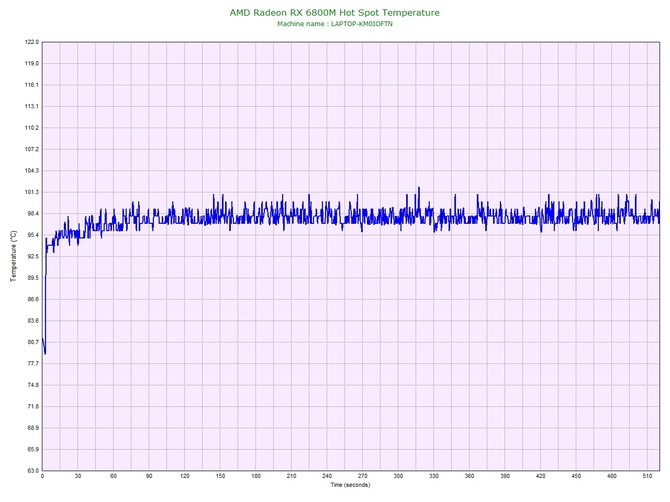This screenshot has height=502, width=670.
Task: Click the 110.2 y-axis value
Action: 32,128
